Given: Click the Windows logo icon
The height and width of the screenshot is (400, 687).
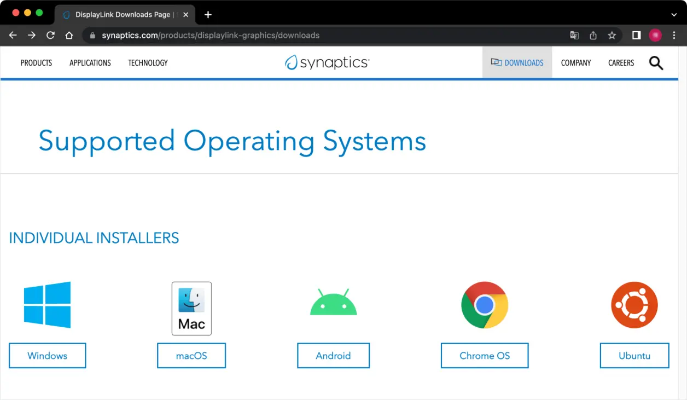Looking at the screenshot, I should pos(48,305).
